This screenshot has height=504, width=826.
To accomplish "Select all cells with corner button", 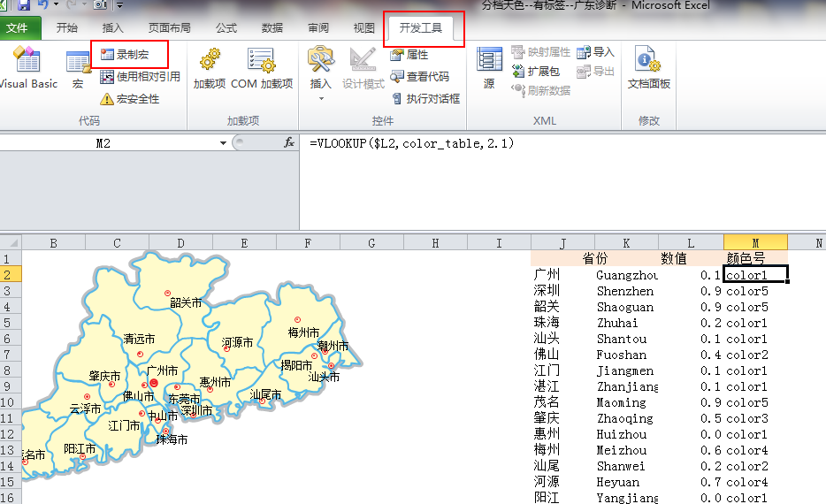I will 11,243.
